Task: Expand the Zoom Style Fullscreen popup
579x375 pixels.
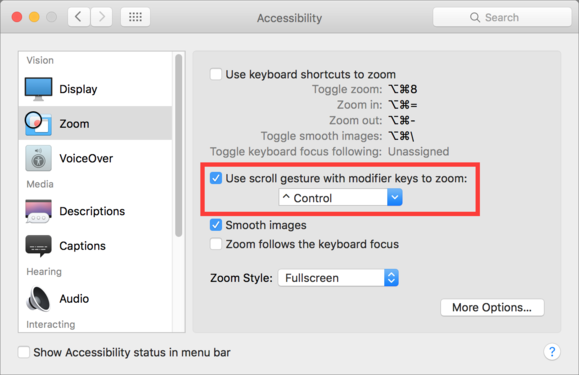Action: coord(338,278)
